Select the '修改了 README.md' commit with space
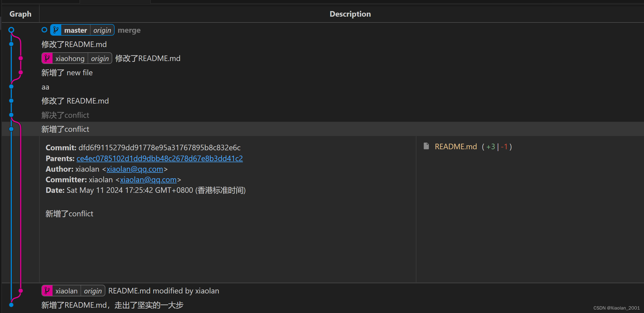 (x=323, y=101)
